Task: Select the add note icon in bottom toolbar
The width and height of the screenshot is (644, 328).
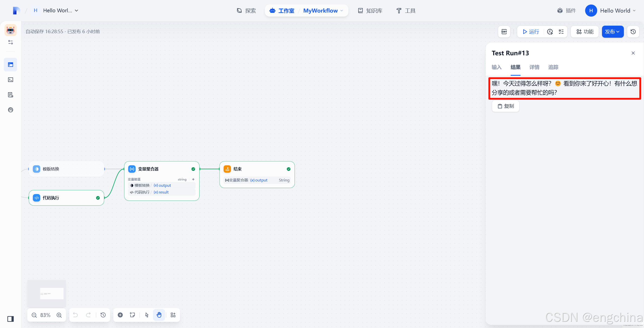Action: [x=132, y=315]
